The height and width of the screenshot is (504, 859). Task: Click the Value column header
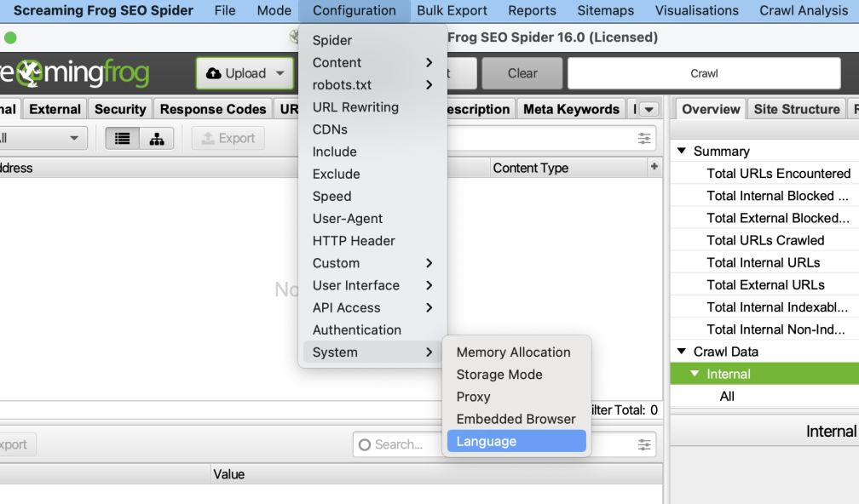(x=436, y=474)
